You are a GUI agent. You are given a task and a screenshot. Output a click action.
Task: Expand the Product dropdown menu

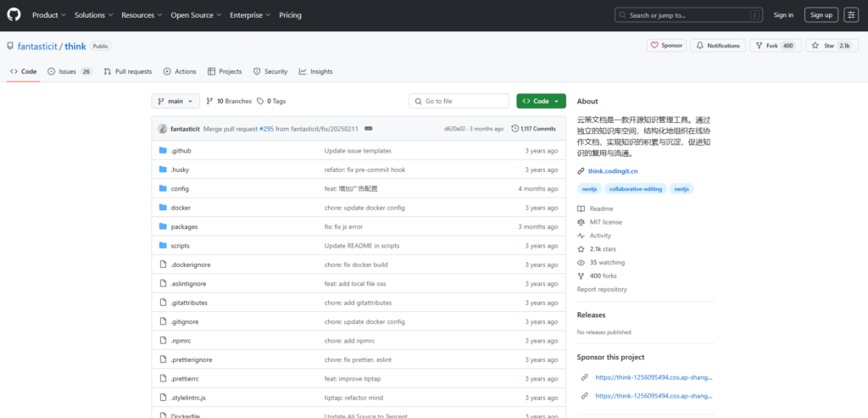49,15
